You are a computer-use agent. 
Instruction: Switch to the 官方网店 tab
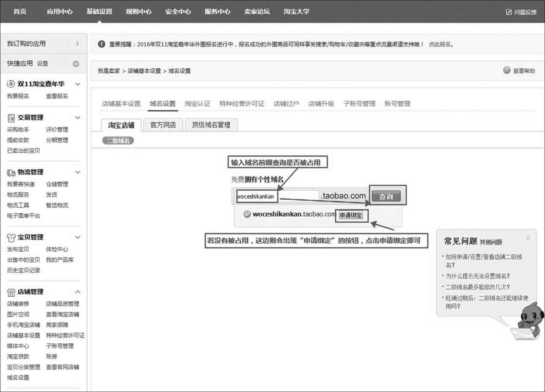(x=163, y=125)
